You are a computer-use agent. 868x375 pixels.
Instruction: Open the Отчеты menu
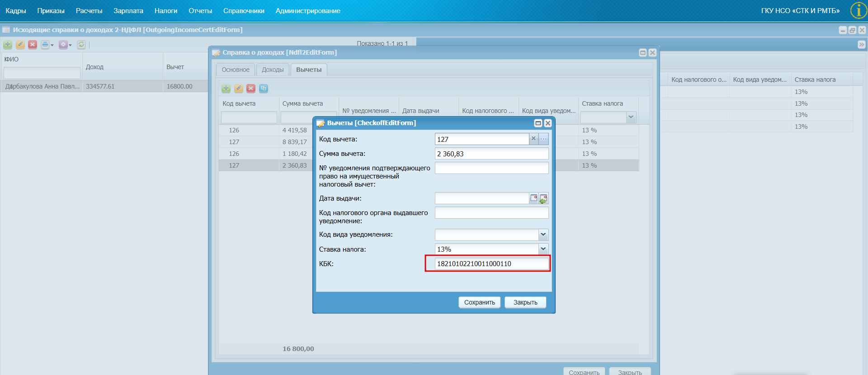[x=200, y=11]
